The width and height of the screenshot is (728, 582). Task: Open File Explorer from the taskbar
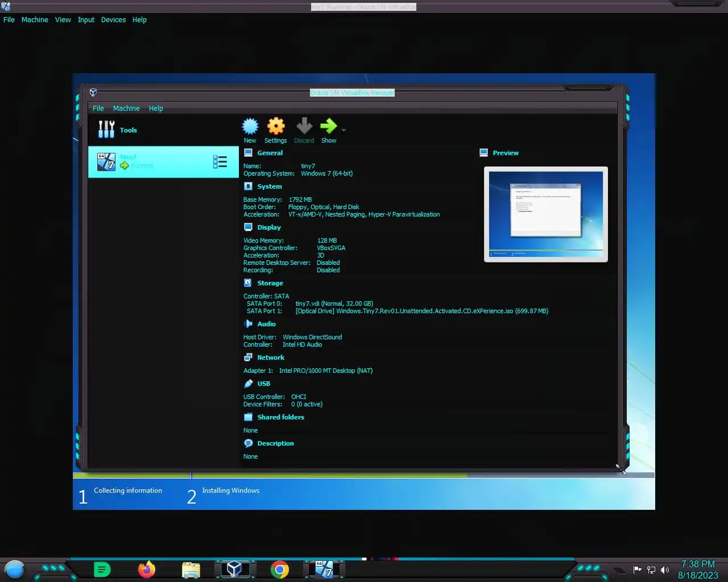click(191, 569)
